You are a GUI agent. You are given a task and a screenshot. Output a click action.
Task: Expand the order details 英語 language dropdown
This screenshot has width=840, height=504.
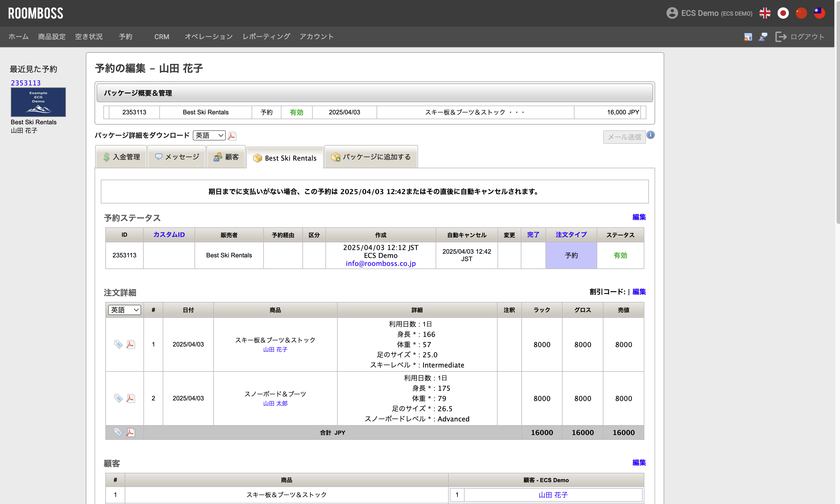click(x=124, y=310)
